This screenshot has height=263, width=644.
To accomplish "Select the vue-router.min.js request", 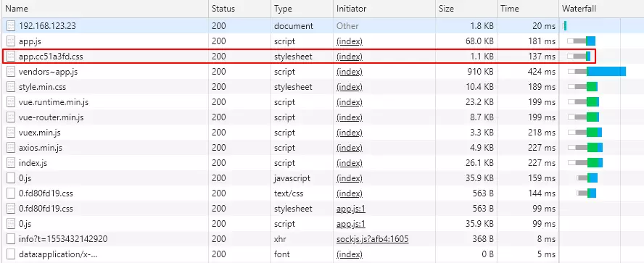I will click(x=322, y=117).
